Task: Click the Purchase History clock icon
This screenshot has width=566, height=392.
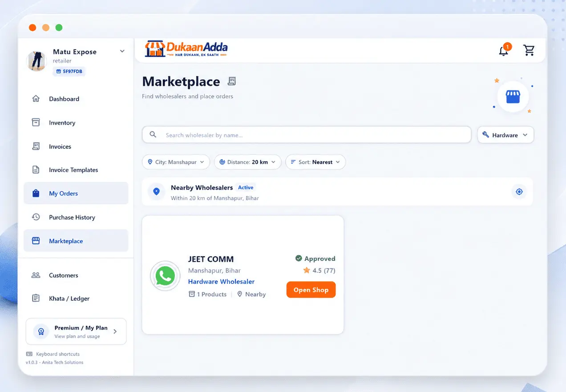Action: pyautogui.click(x=36, y=217)
